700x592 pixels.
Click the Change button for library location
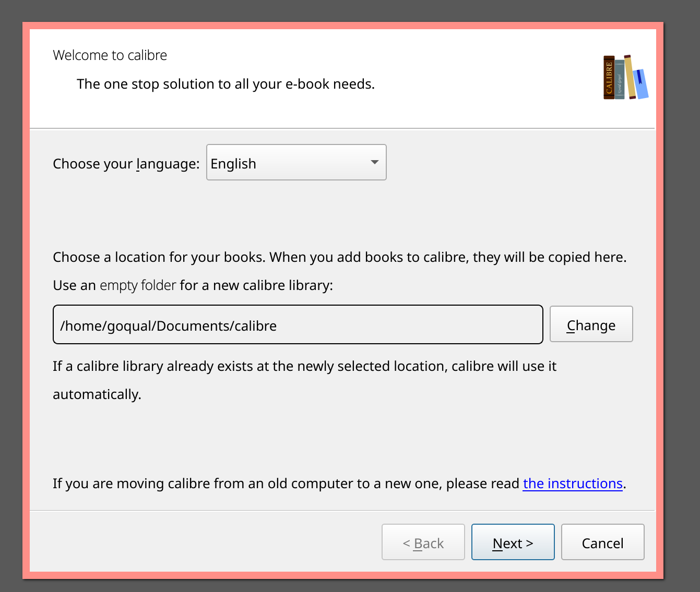point(591,324)
